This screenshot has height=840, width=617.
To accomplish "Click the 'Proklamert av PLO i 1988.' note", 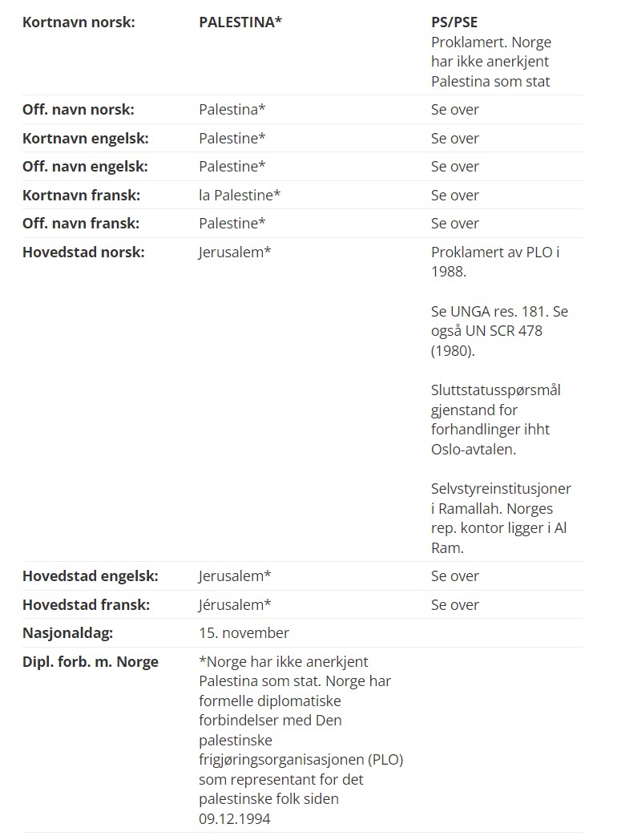I will pyautogui.click(x=495, y=262).
